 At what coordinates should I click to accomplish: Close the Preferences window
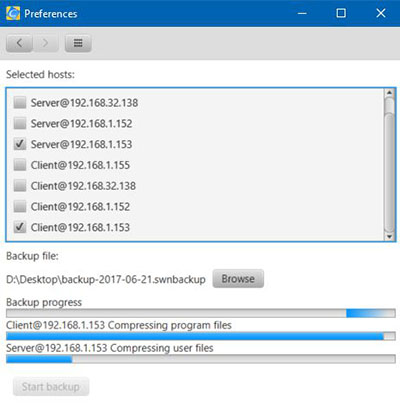click(381, 13)
